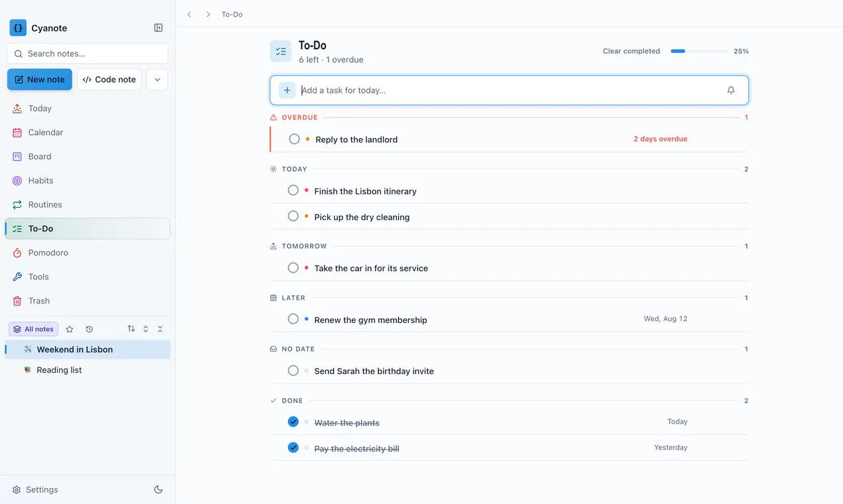Click the Done checkmark section icon
The height and width of the screenshot is (504, 843).
(x=273, y=401)
